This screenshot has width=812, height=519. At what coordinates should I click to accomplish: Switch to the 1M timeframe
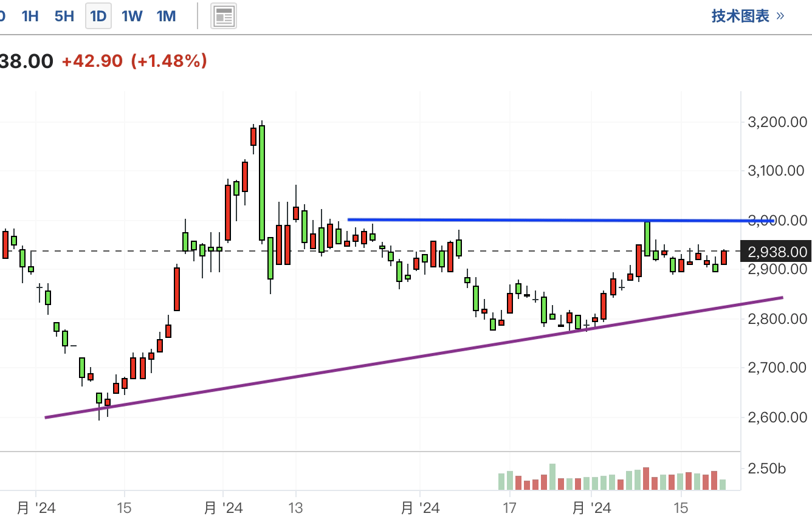point(166,16)
